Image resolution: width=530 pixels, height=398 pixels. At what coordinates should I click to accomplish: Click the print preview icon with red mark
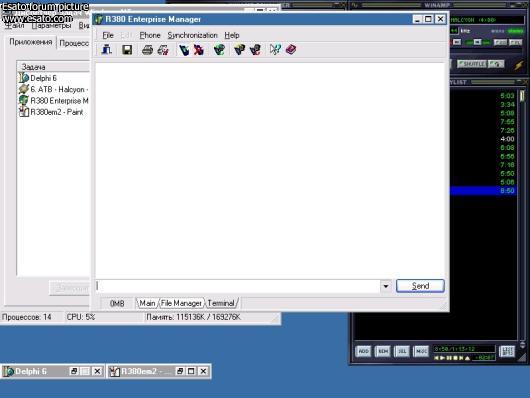point(163,50)
